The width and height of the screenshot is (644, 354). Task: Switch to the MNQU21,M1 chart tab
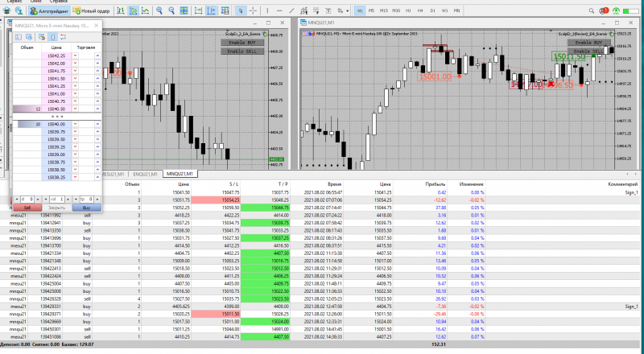(180, 174)
